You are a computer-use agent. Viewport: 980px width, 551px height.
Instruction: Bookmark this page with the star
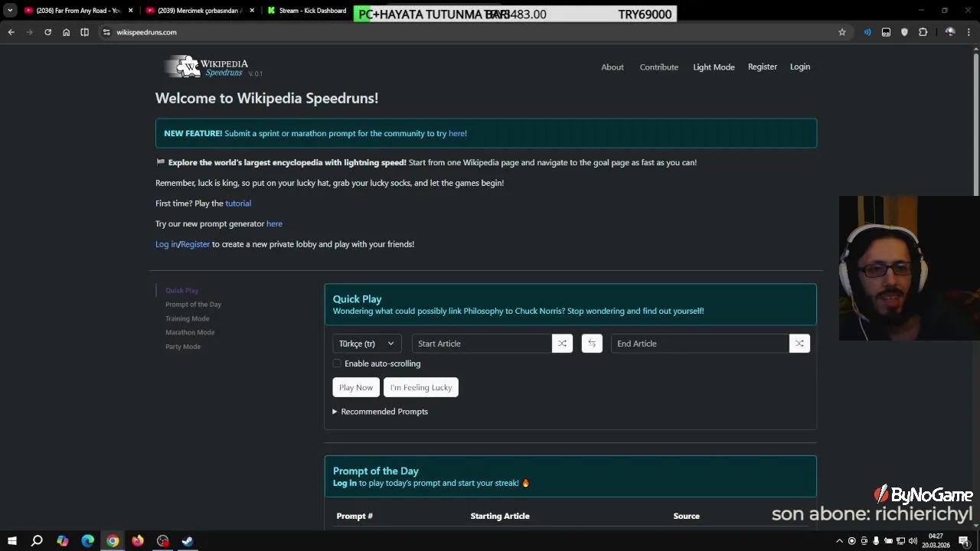point(842,32)
